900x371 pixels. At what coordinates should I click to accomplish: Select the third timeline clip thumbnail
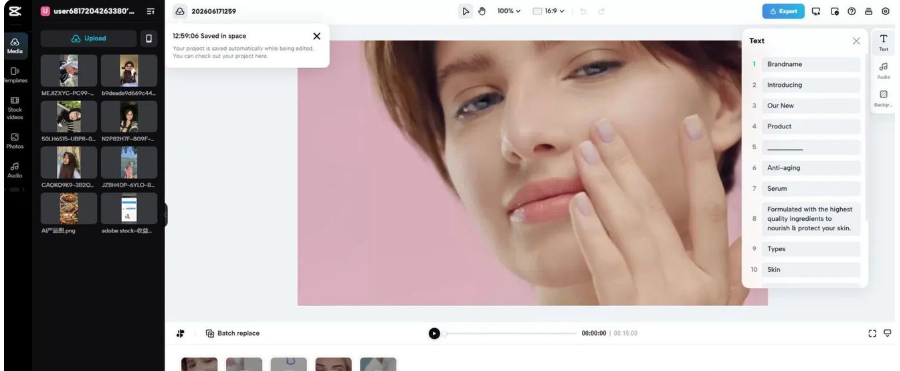tap(289, 364)
